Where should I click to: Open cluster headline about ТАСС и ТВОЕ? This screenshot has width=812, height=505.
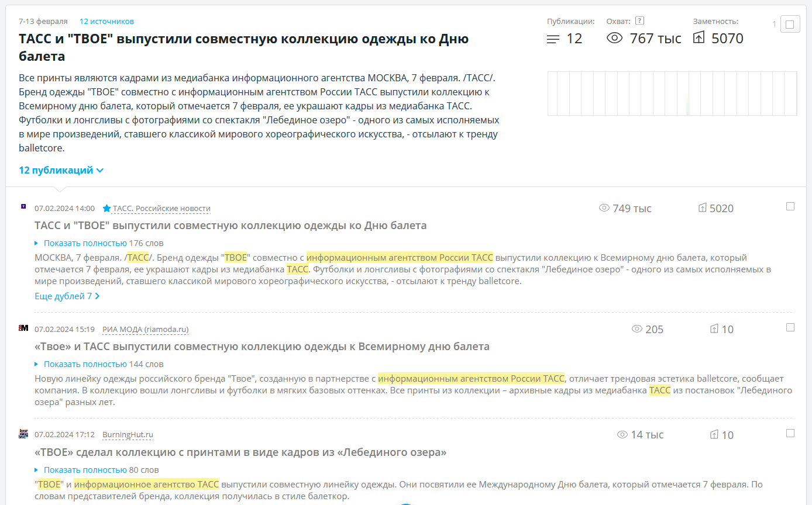243,47
